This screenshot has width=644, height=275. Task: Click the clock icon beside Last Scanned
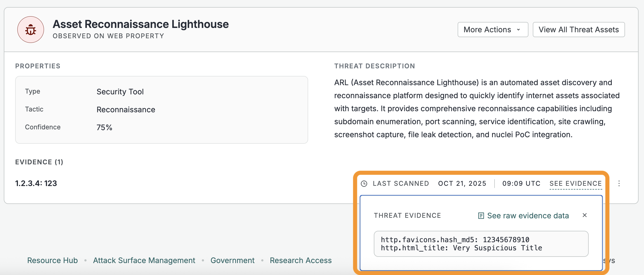364,184
